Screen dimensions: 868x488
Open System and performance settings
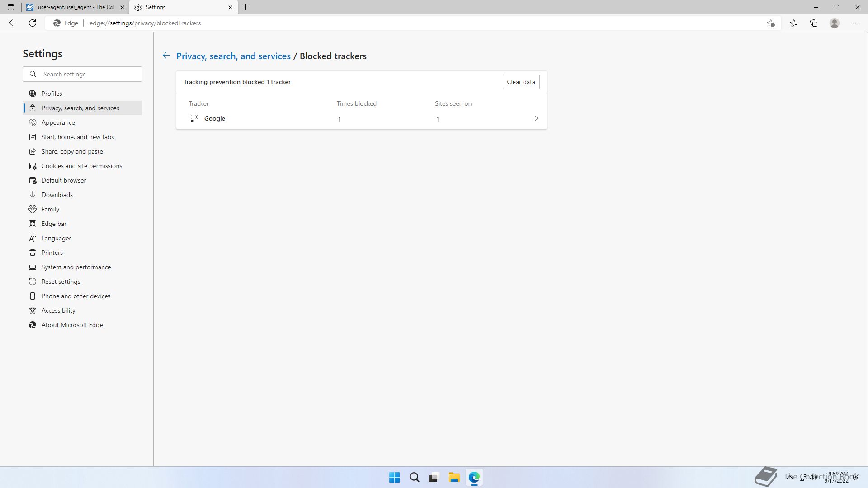(82, 267)
